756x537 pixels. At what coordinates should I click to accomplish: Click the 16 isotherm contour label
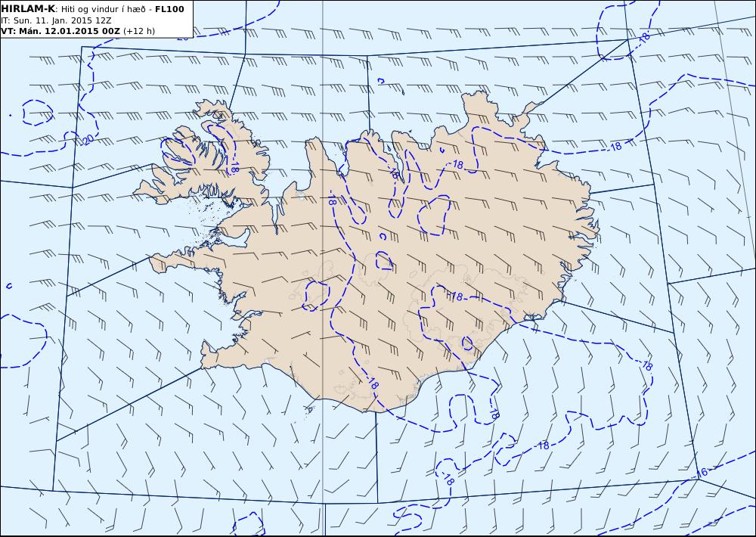(x=702, y=473)
